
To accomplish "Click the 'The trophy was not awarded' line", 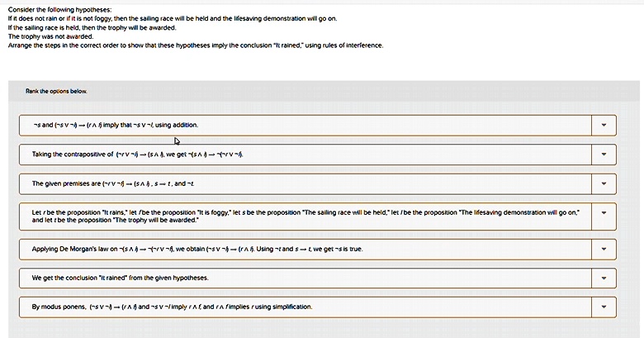I will 50,36.
